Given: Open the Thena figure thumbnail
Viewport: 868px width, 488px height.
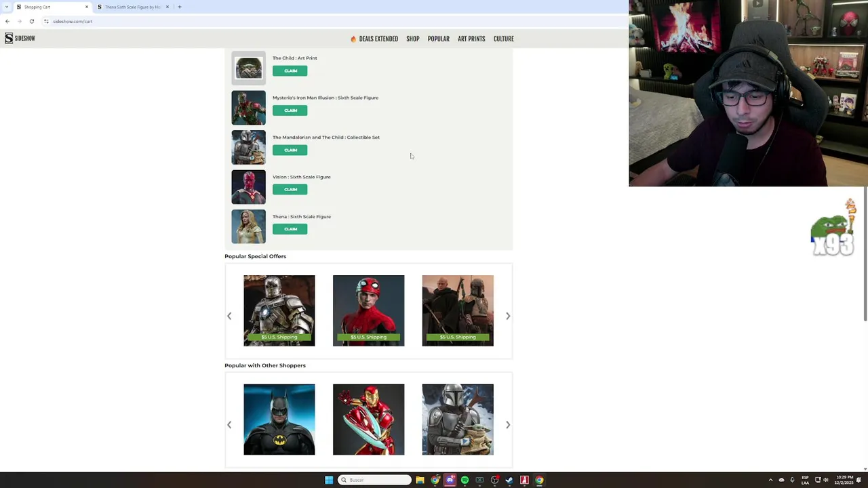Looking at the screenshot, I should click(x=249, y=226).
